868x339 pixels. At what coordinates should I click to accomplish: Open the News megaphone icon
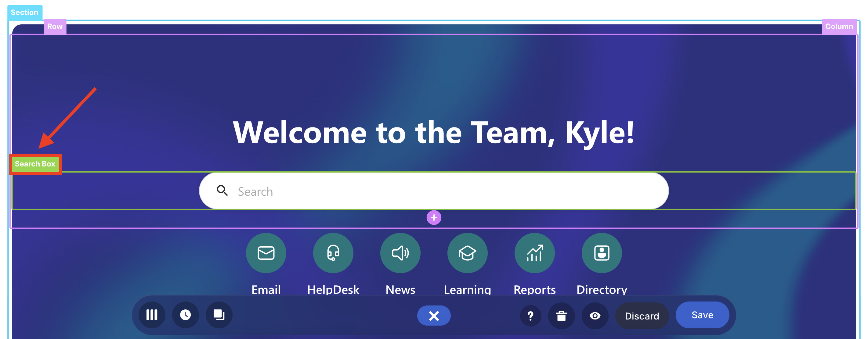pyautogui.click(x=400, y=253)
